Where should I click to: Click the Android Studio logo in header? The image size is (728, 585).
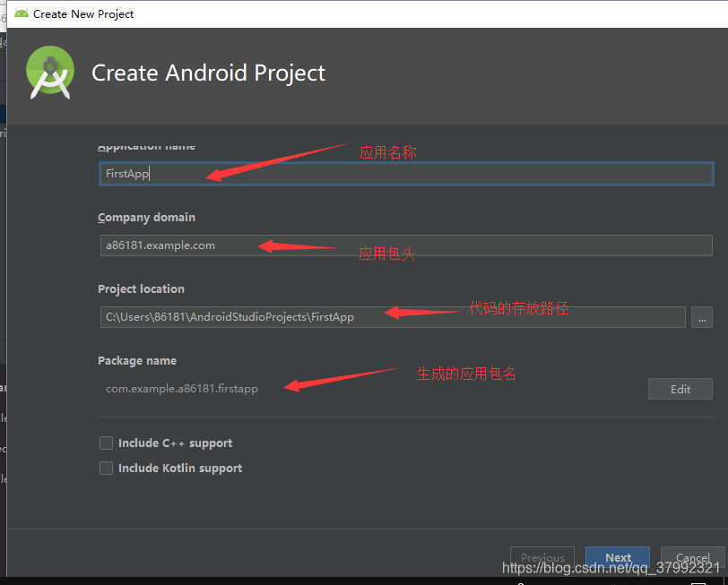pos(50,73)
